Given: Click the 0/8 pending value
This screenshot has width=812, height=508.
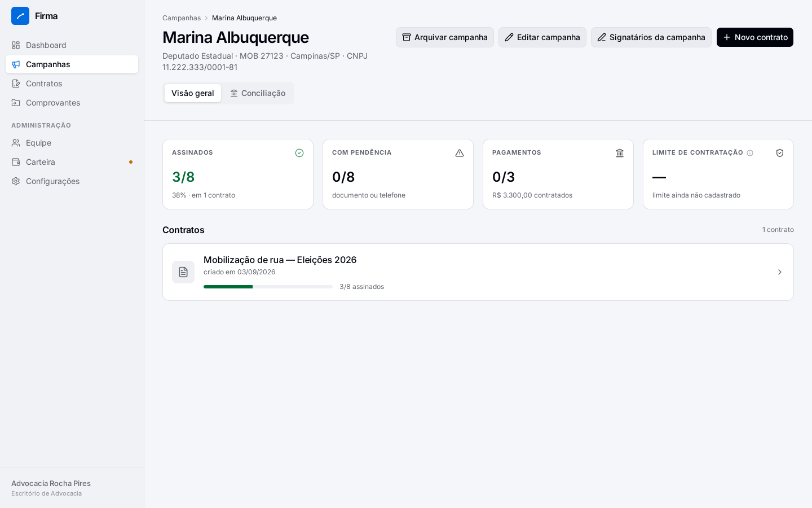Looking at the screenshot, I should click(343, 177).
